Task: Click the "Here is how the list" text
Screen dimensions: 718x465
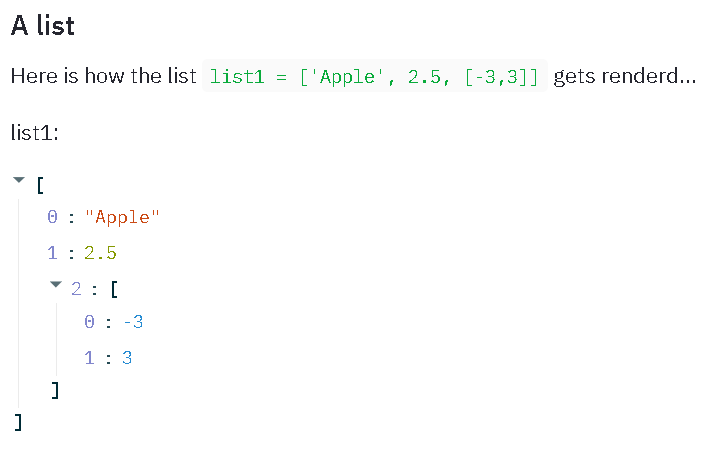Action: pos(103,76)
